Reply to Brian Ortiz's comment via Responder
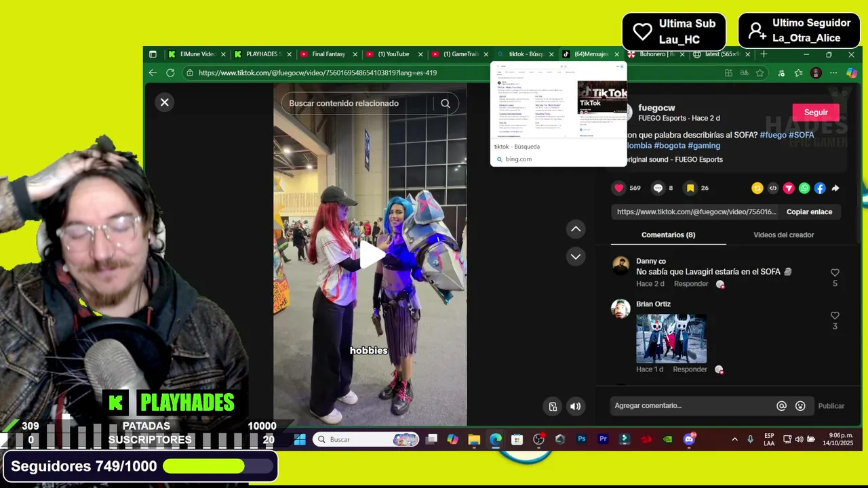Image resolution: width=868 pixels, height=488 pixels. coord(690,369)
